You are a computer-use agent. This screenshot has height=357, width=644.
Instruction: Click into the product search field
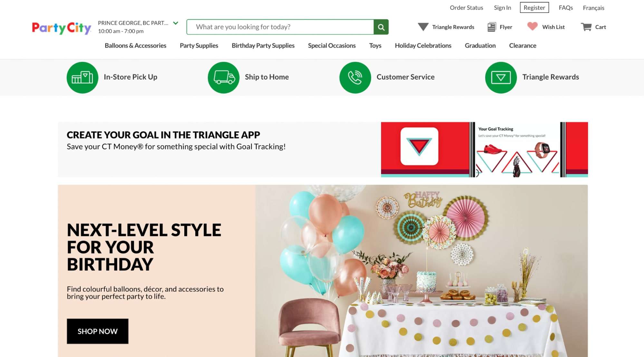(280, 27)
